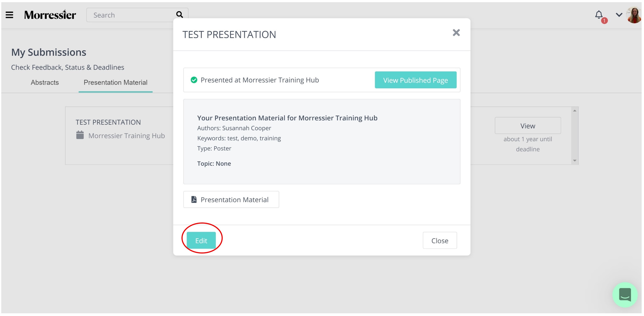Open the Presentation Material file button
Image resolution: width=644 pixels, height=316 pixels.
click(231, 200)
